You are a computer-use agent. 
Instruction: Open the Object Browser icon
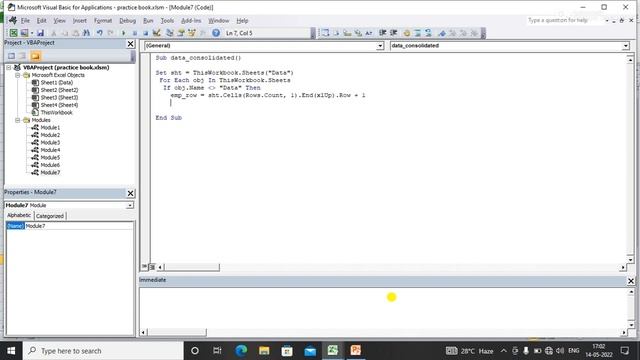pos(191,33)
